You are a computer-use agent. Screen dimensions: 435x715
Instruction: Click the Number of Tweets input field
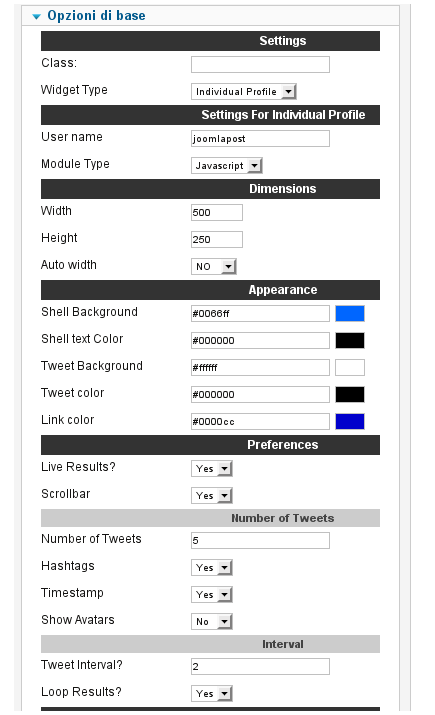(260, 540)
